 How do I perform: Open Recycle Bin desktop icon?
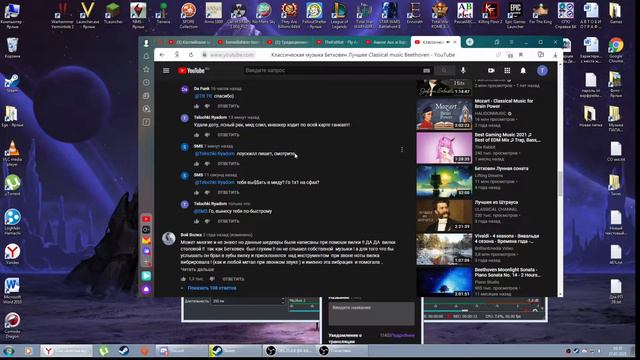point(13,48)
